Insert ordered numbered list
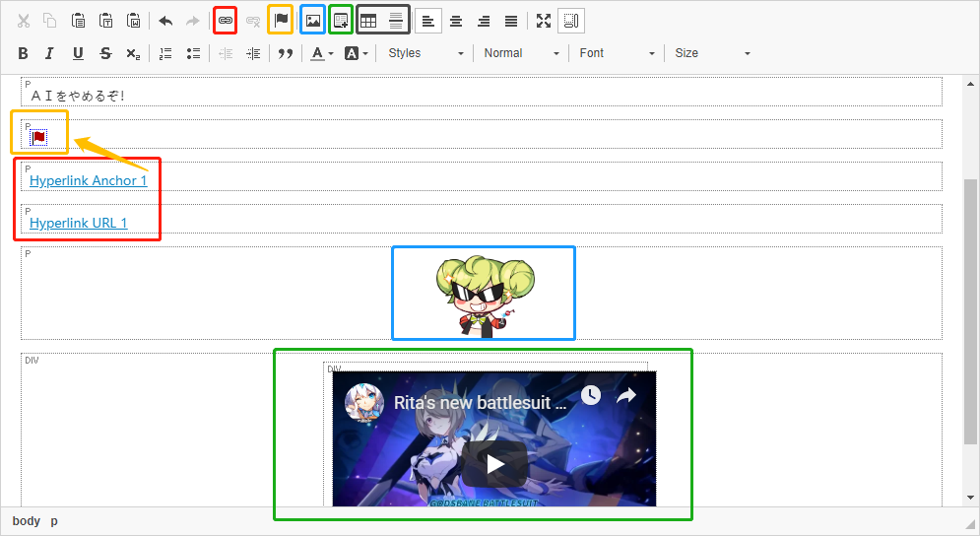 pyautogui.click(x=165, y=53)
